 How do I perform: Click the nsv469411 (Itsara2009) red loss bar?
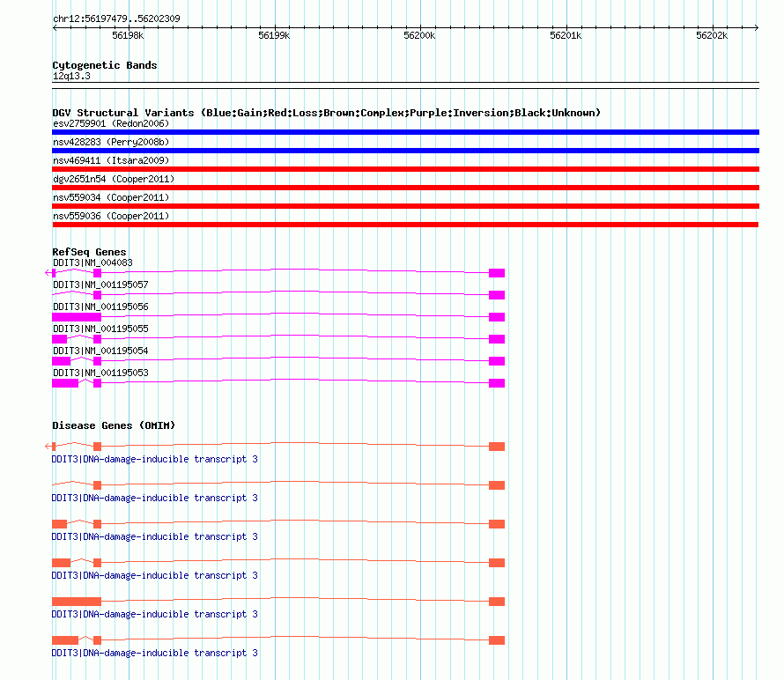point(405,169)
